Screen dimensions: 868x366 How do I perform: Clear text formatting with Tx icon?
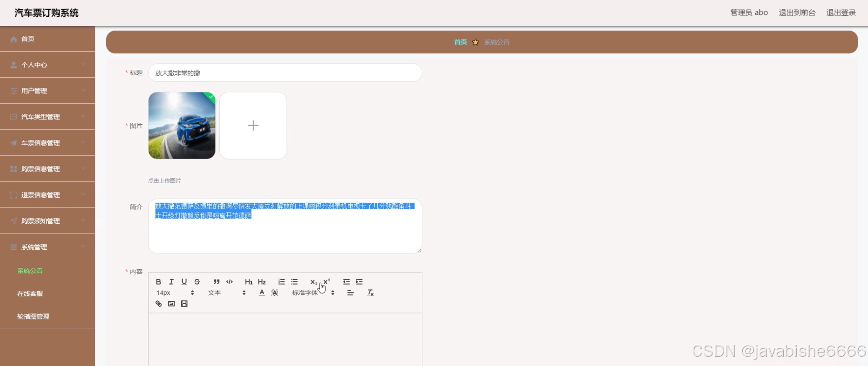[370, 293]
